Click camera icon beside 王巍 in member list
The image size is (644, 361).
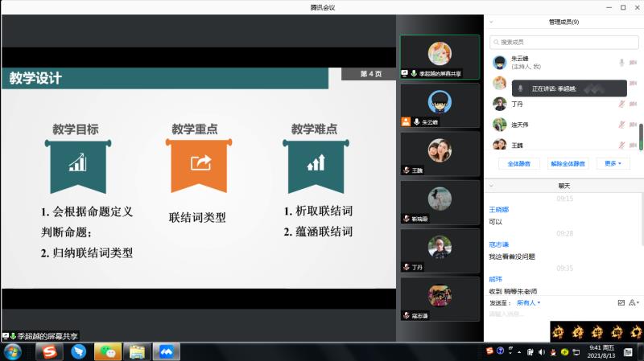click(x=634, y=145)
